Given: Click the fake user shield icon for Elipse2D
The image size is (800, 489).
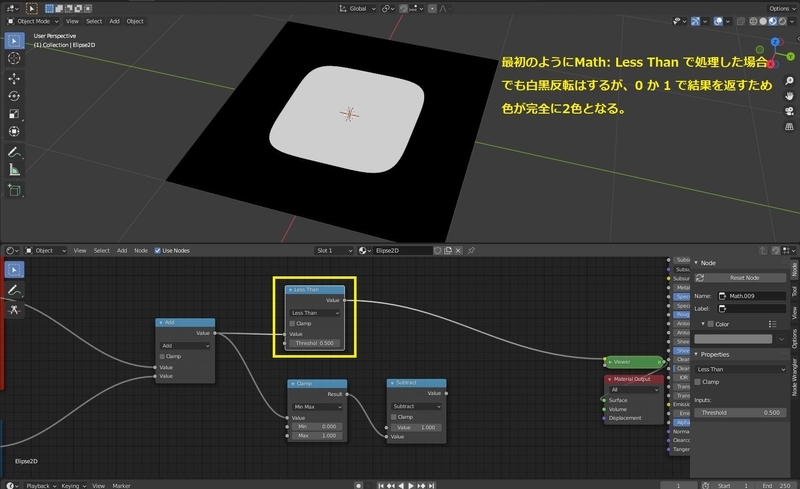Looking at the screenshot, I should point(437,251).
